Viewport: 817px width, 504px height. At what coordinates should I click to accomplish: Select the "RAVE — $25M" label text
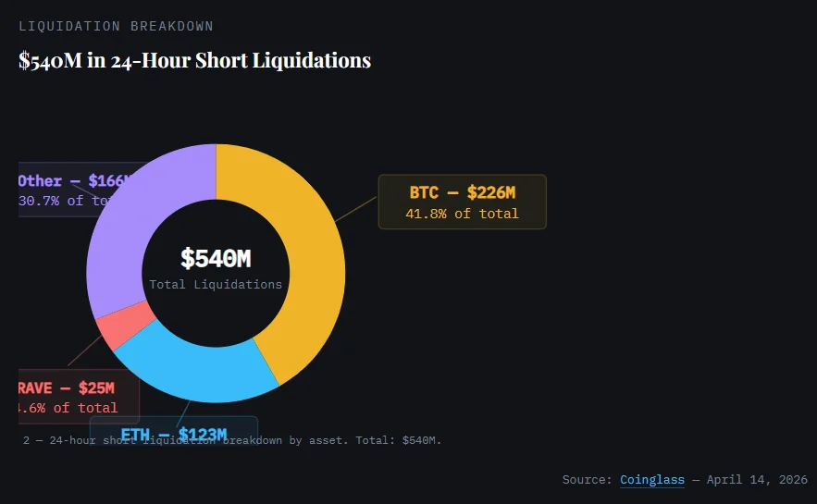[x=67, y=388]
